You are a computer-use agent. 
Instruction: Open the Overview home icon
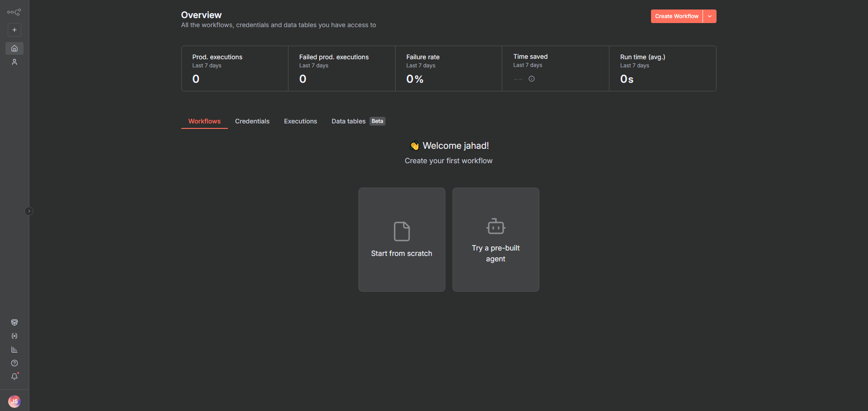[x=14, y=48]
